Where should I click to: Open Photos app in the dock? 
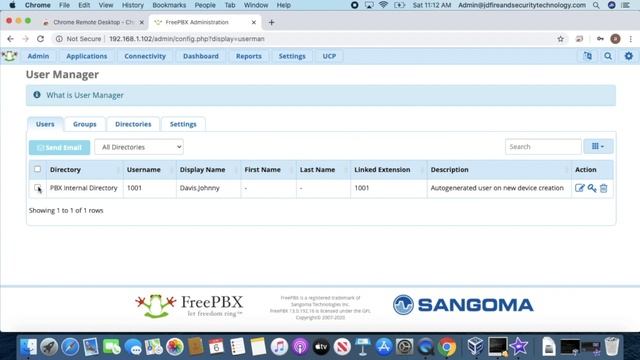(174, 347)
